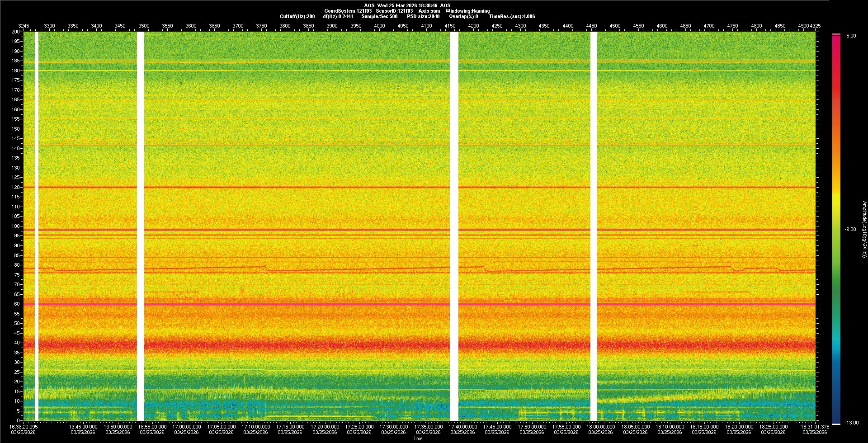Click the -5.00 colorbar maximum label
This screenshot has width=868, height=443.
click(850, 36)
